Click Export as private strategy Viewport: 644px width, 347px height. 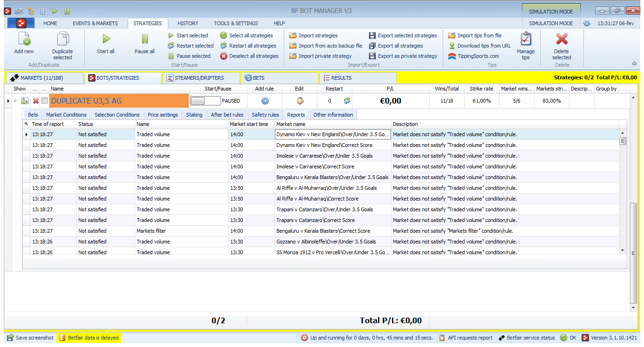pos(403,56)
